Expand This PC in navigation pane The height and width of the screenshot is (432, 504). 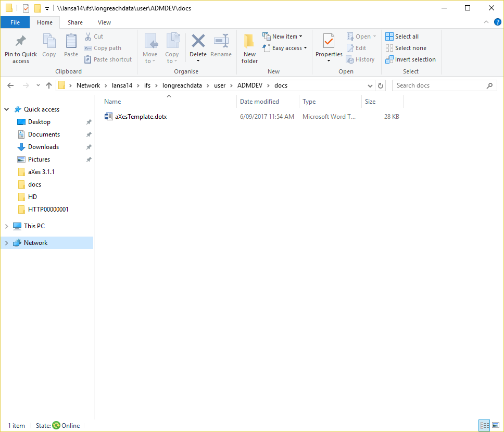tap(6, 226)
